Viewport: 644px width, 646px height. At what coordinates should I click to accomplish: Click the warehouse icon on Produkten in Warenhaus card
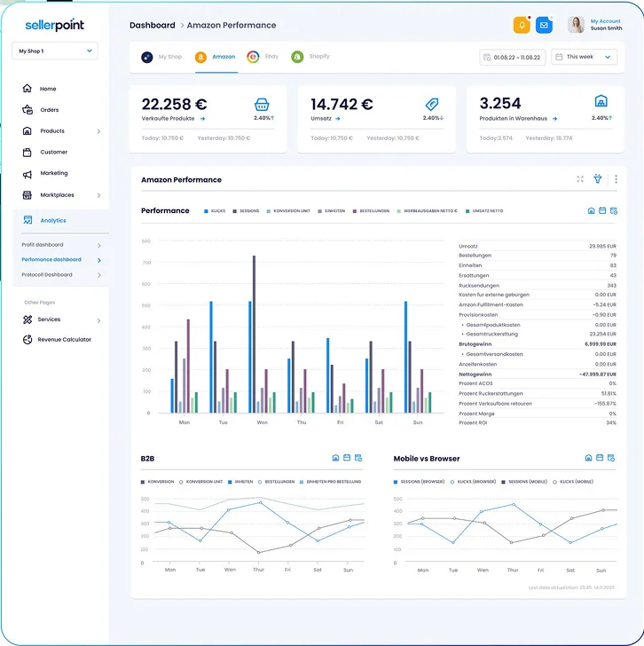tap(601, 101)
